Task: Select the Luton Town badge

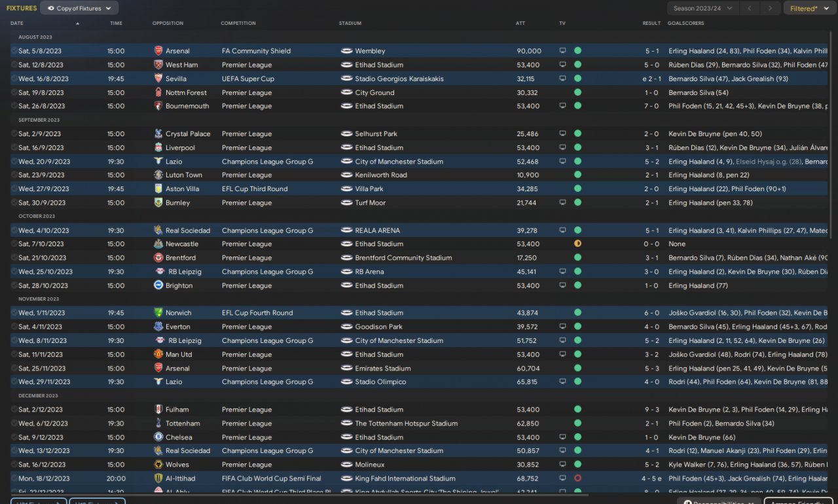Action: point(158,175)
